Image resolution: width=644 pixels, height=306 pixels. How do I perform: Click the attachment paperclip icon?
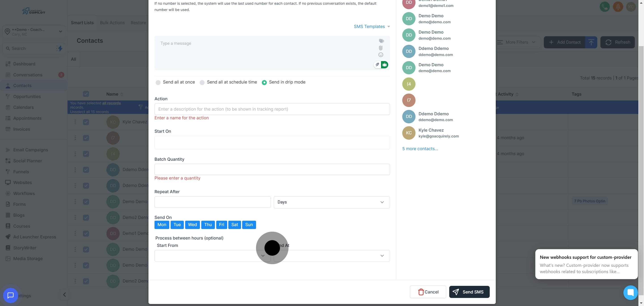point(381,48)
